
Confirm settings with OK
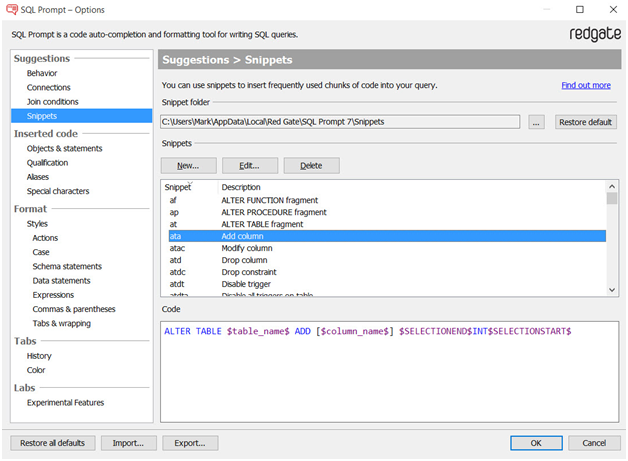tap(536, 443)
